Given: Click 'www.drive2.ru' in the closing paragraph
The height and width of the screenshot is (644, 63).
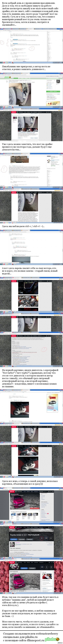Looking at the screenshot, I should click(9, 605).
